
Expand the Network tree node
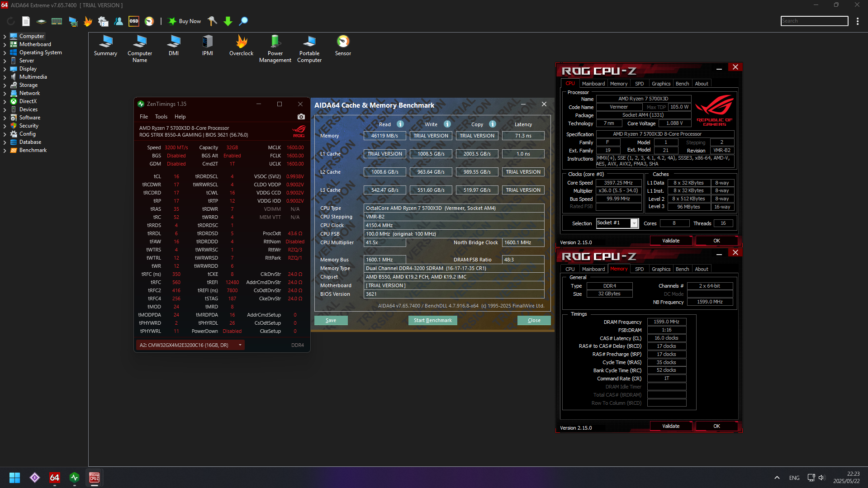[5, 93]
